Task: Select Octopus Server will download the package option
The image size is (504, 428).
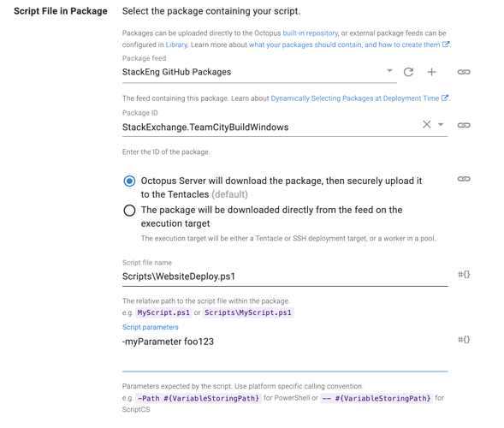Action: 129,181
